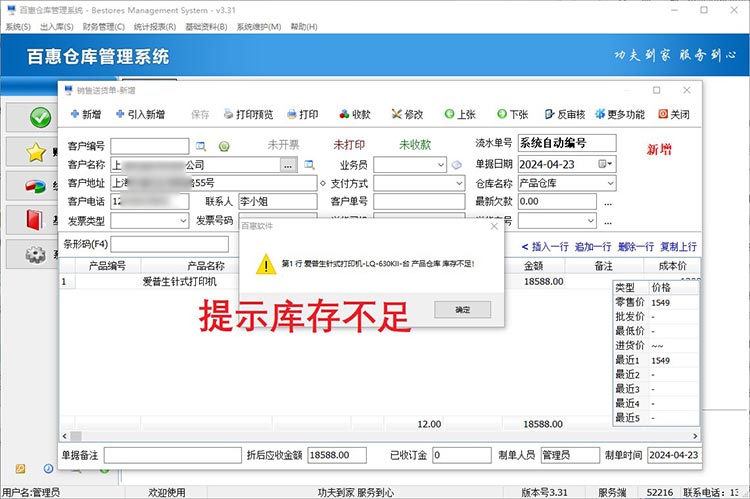This screenshot has width=750, height=499.
Task: Close the 百惠软件 warning dialog
Action: (494, 226)
